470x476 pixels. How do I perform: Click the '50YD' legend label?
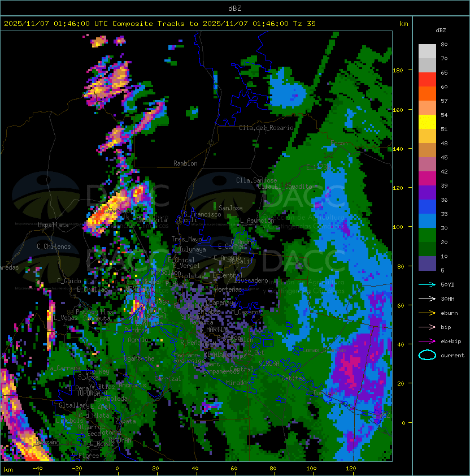[x=447, y=284]
